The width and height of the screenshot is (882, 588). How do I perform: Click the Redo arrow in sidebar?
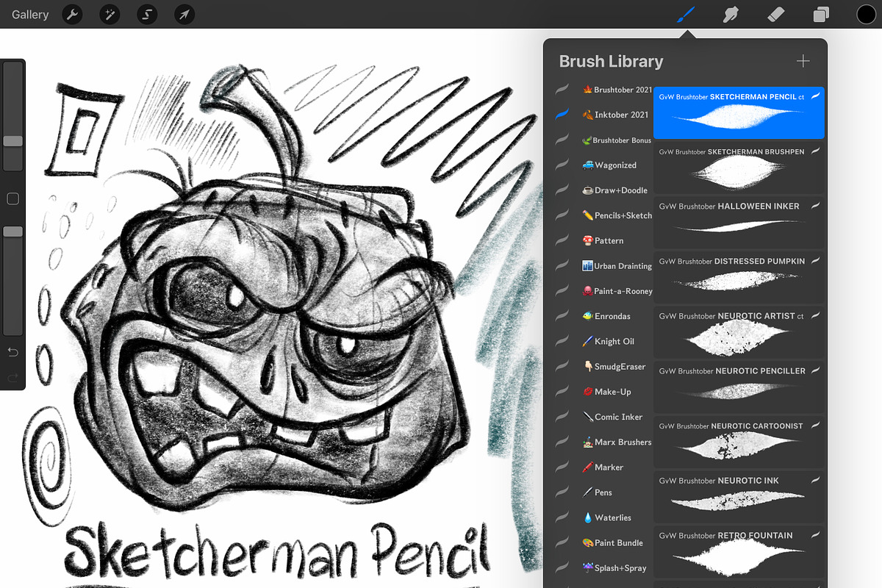pyautogui.click(x=12, y=378)
